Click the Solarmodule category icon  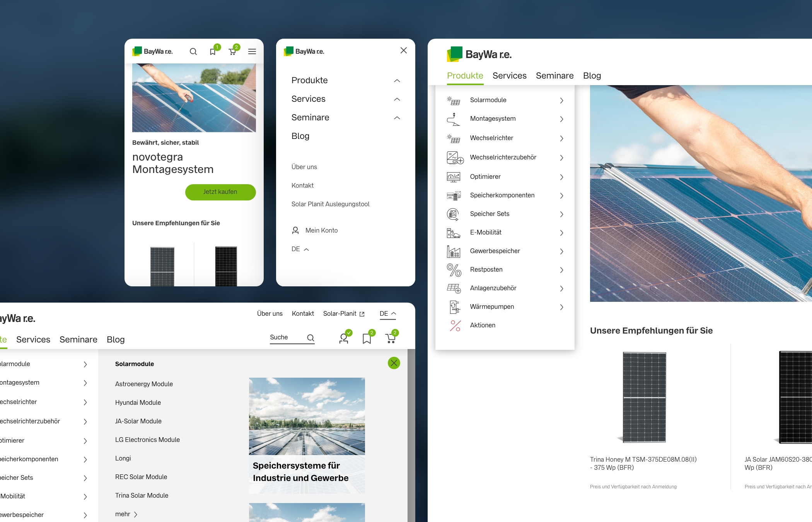pyautogui.click(x=454, y=99)
